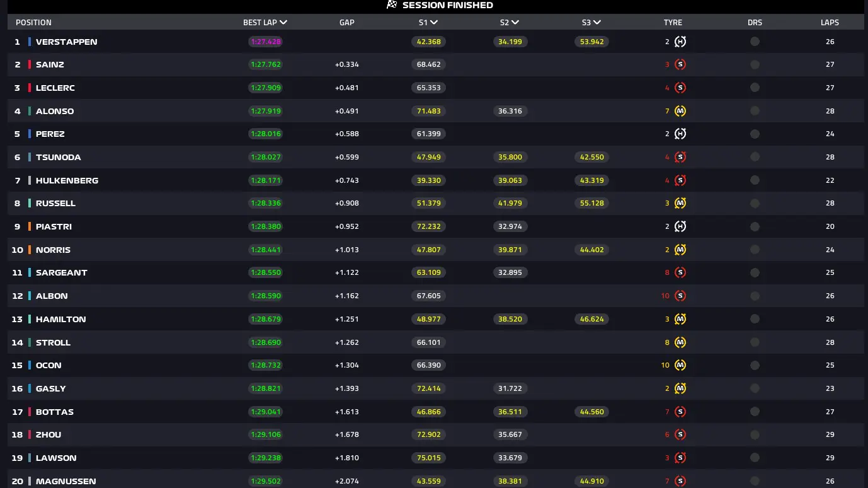Click Sainz's red team color bar
Screen dimensions: 868x488
pyautogui.click(x=30, y=64)
